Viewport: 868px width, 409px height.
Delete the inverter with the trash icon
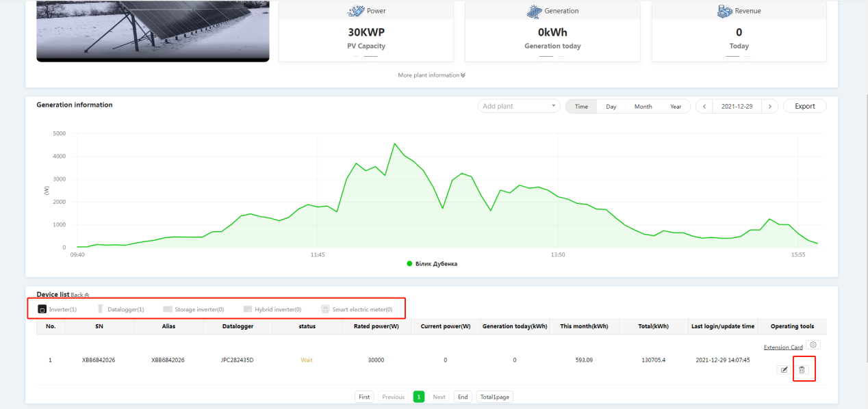pyautogui.click(x=803, y=370)
